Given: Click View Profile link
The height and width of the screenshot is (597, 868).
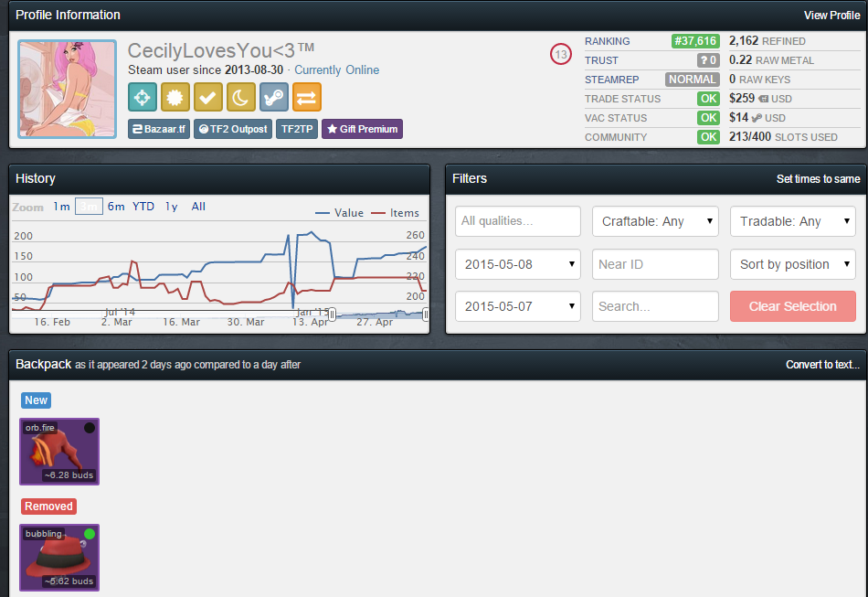Looking at the screenshot, I should [x=831, y=16].
